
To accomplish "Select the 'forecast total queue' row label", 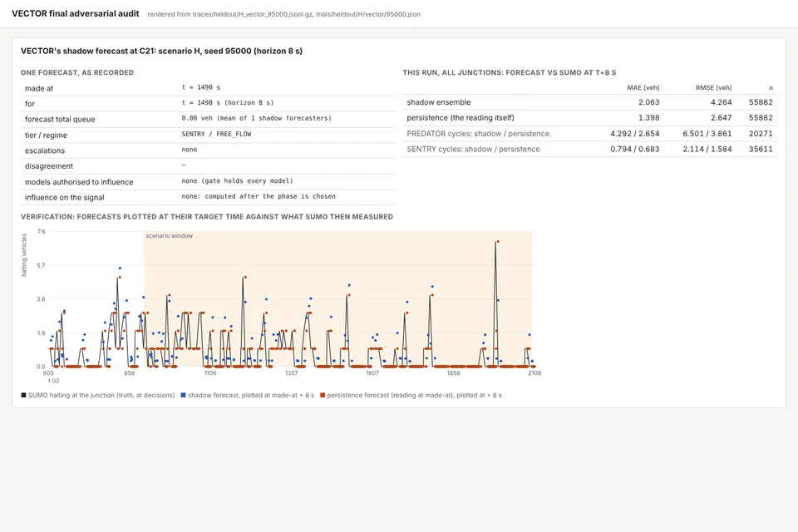I will pyautogui.click(x=60, y=119).
